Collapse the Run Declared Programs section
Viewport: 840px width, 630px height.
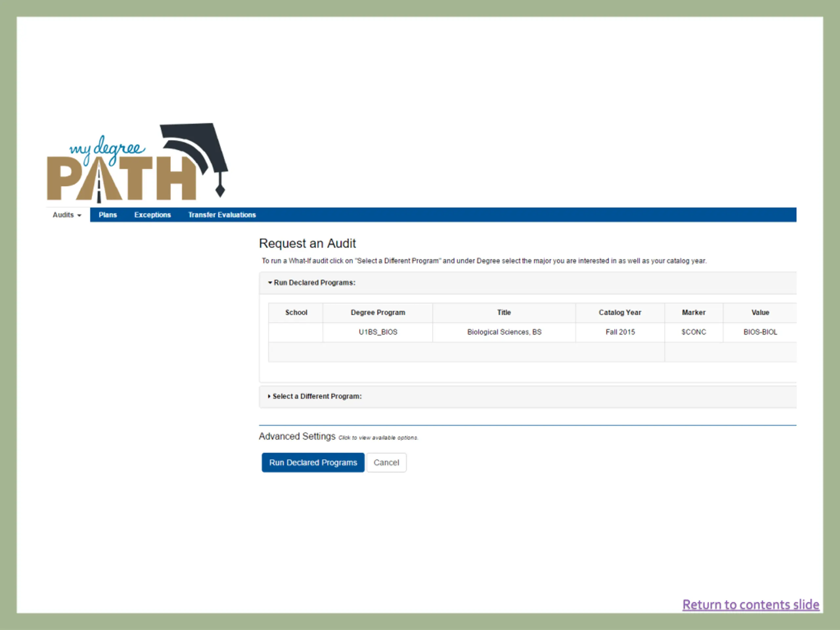point(314,283)
